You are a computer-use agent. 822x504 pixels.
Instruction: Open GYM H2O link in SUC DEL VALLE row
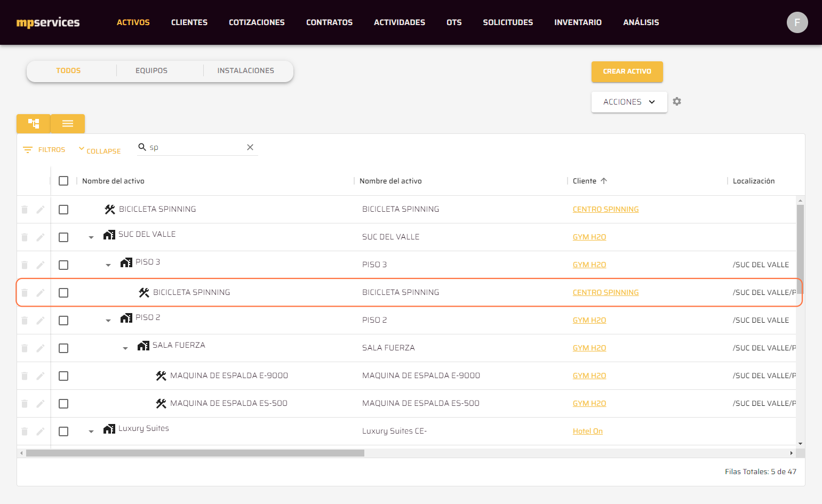(589, 237)
